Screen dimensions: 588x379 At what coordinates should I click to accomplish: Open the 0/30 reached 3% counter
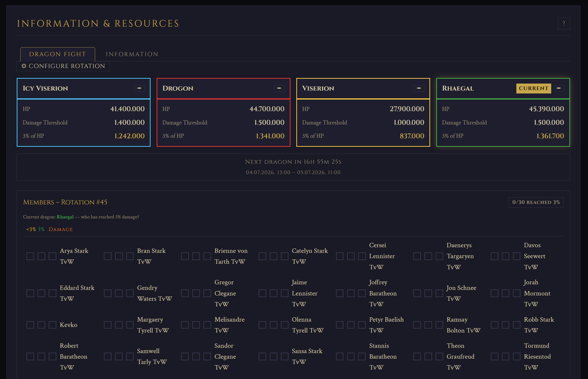(x=536, y=202)
